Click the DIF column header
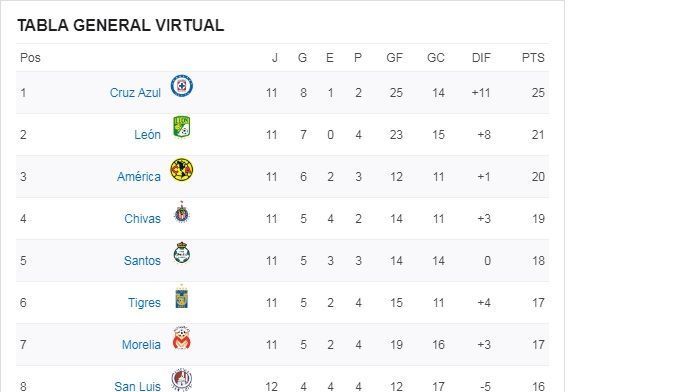The image size is (696, 392). [481, 58]
